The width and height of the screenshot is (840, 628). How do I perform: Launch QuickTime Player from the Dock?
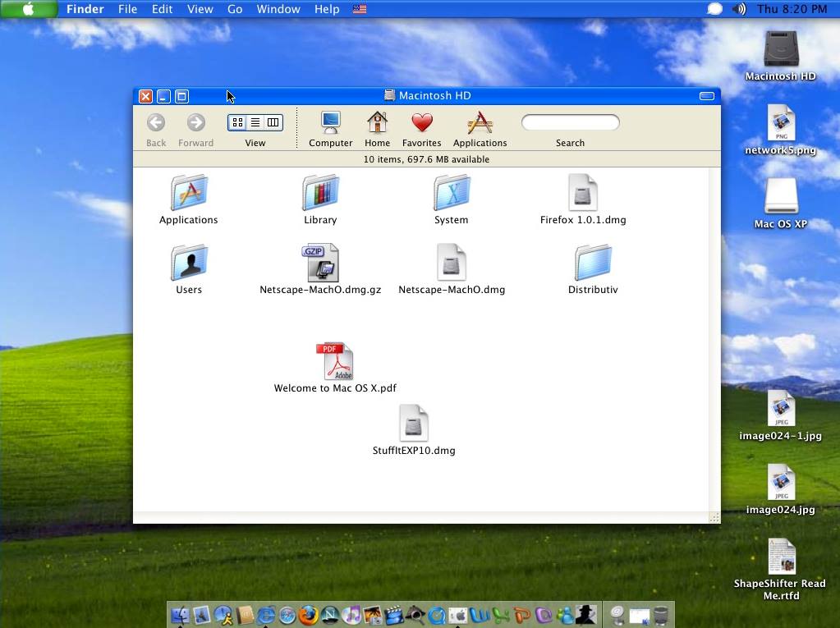coord(437,615)
